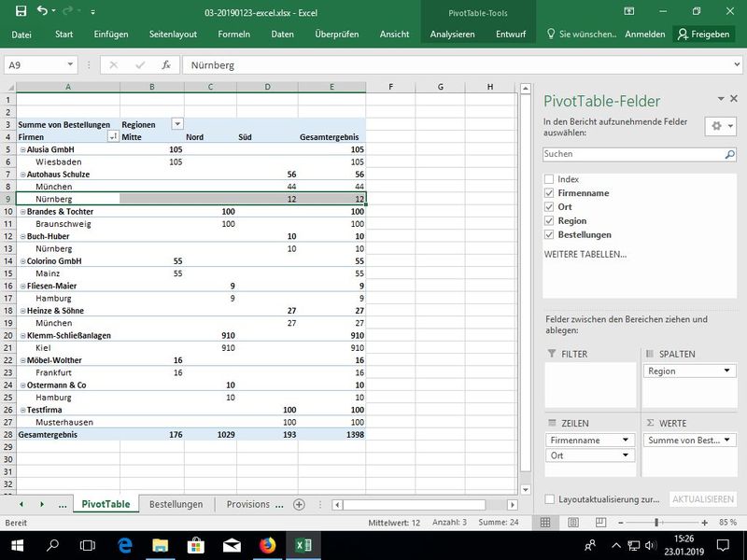Open the Windows notification center

point(723,546)
